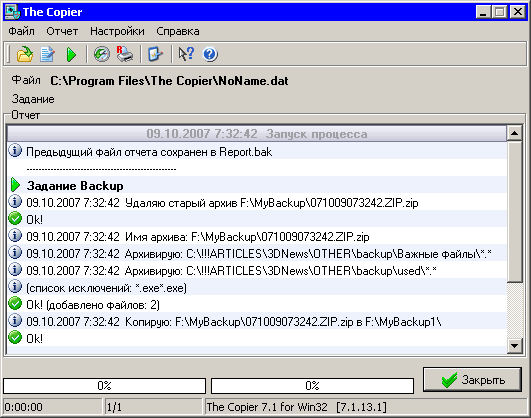Click the refresh globe toolbar icon
The width and height of the screenshot is (531, 418).
(x=102, y=54)
